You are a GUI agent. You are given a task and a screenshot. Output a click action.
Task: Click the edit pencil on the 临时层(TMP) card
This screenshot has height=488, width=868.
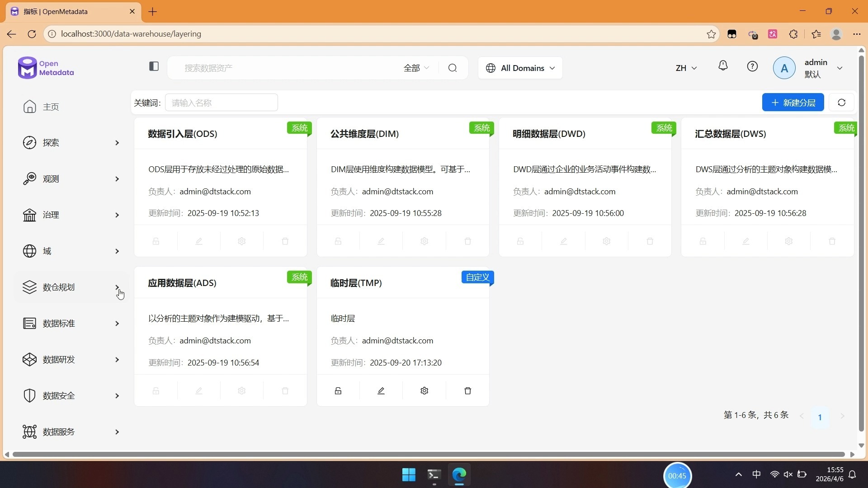pos(381,391)
